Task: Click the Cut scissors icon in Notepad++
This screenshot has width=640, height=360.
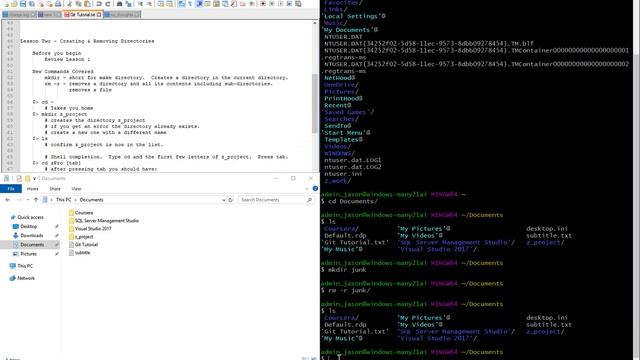Action: click(x=69, y=4)
